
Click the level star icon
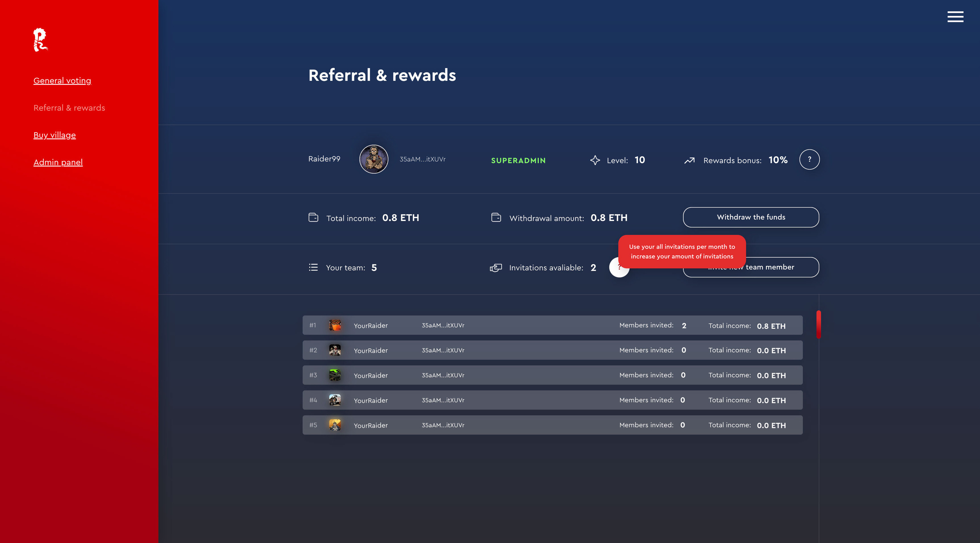[595, 160]
